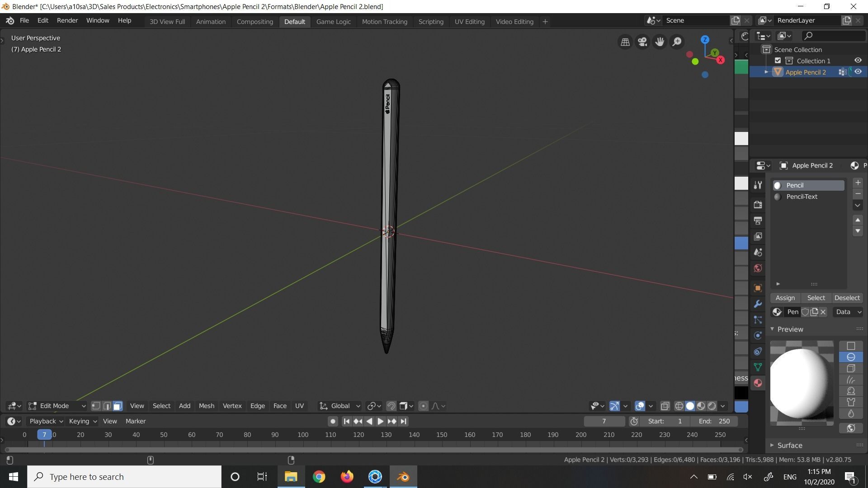Remove the selected material slot
This screenshot has height=488, width=868.
pyautogui.click(x=858, y=194)
